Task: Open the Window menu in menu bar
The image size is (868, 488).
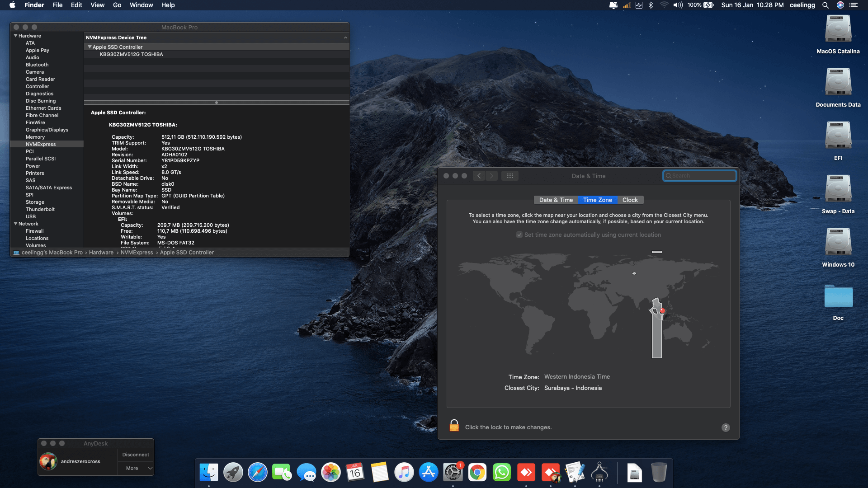Action: (141, 5)
